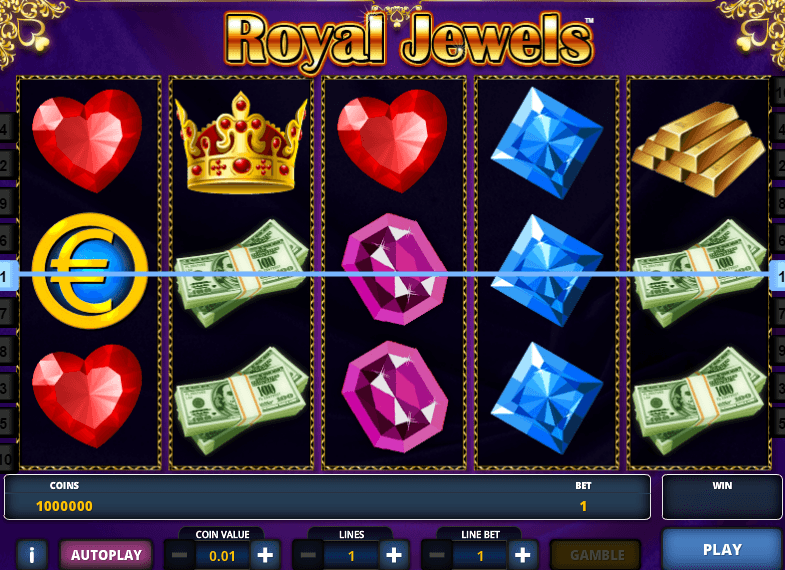Viewport: 785px width, 570px height.
Task: Decrease coin value with minus button
Action: 179,554
